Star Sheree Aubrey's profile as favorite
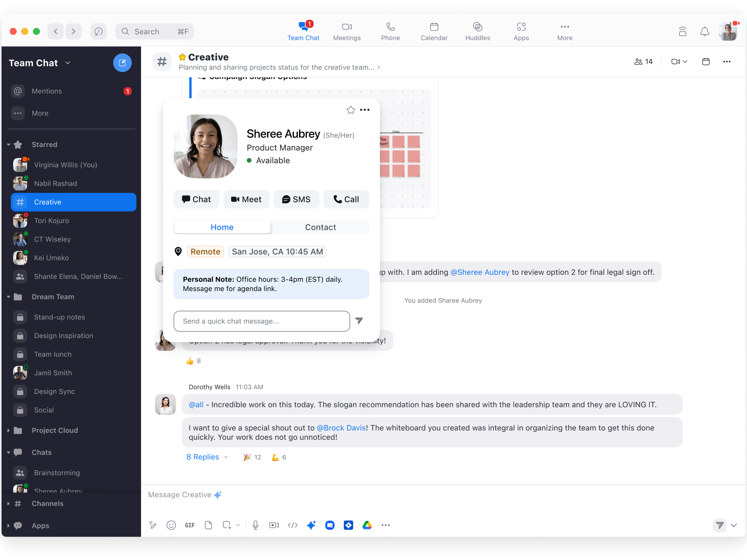Image resolution: width=747 pixels, height=560 pixels. point(350,110)
